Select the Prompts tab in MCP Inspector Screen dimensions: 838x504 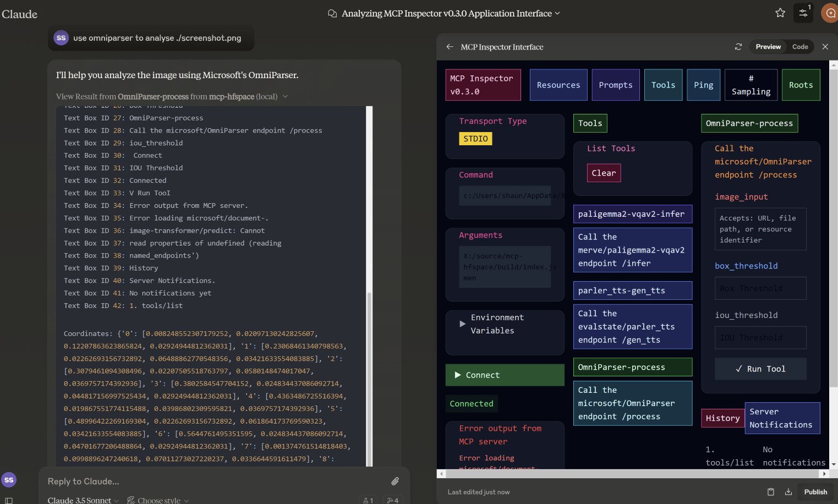click(x=615, y=85)
